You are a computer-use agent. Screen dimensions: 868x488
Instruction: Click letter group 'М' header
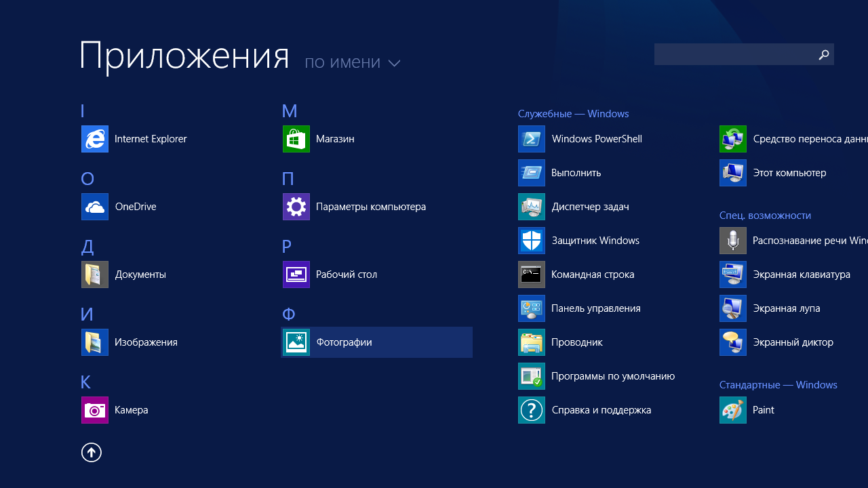pyautogui.click(x=290, y=110)
